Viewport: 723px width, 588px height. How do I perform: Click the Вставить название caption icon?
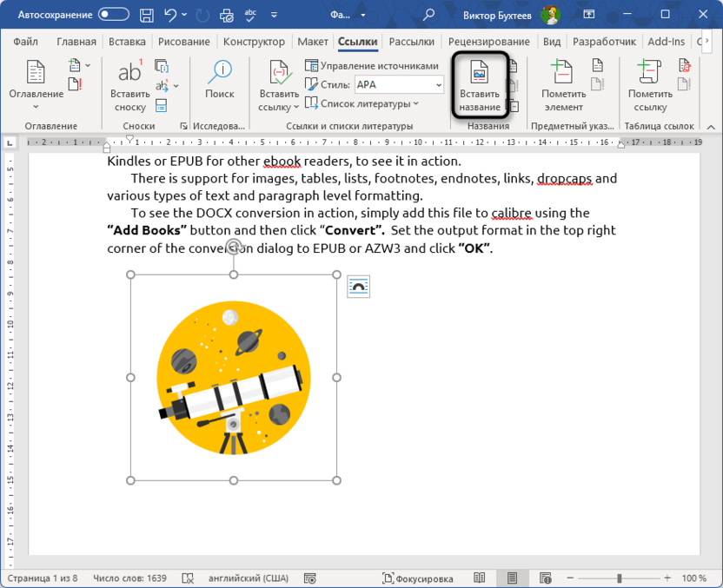[x=480, y=83]
